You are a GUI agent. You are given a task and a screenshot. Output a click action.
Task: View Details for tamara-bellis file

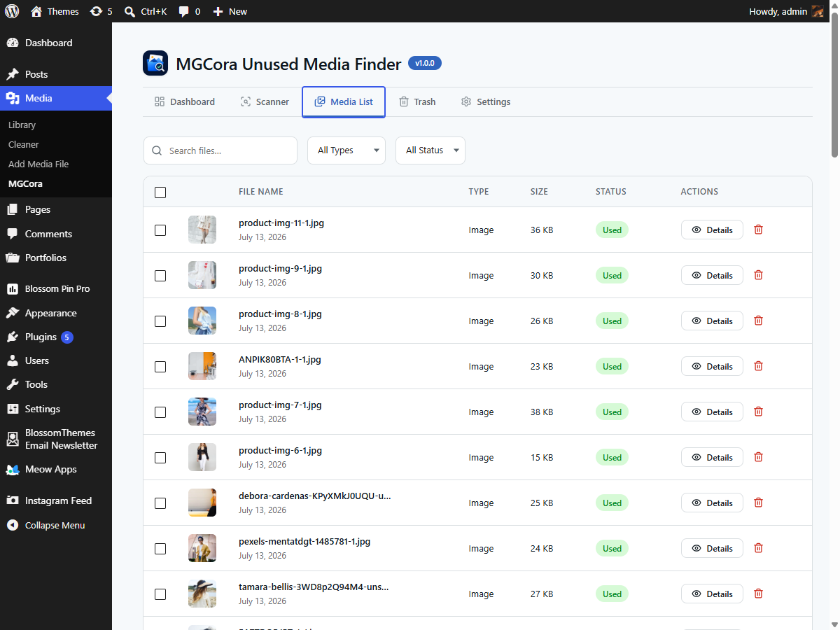[712, 594]
